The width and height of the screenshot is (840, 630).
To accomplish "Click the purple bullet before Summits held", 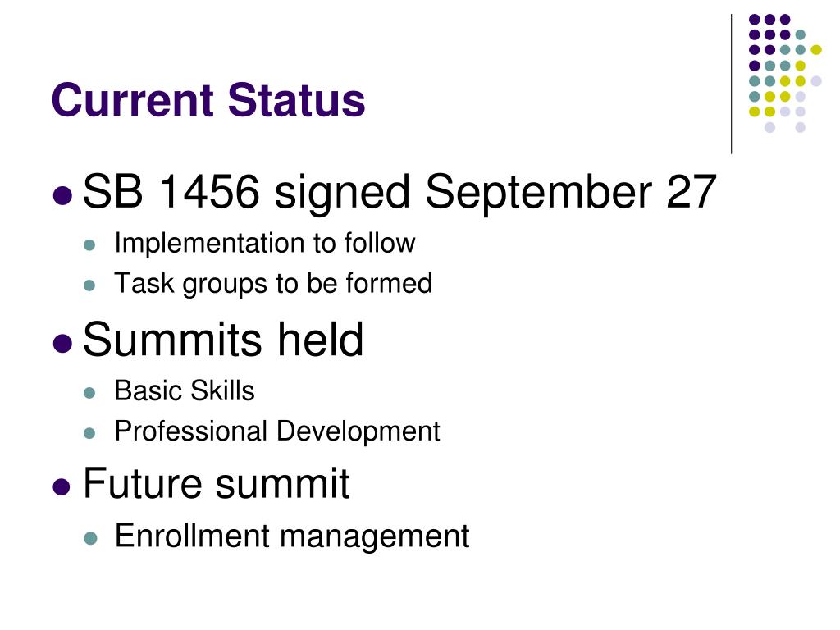I will 62,344.
